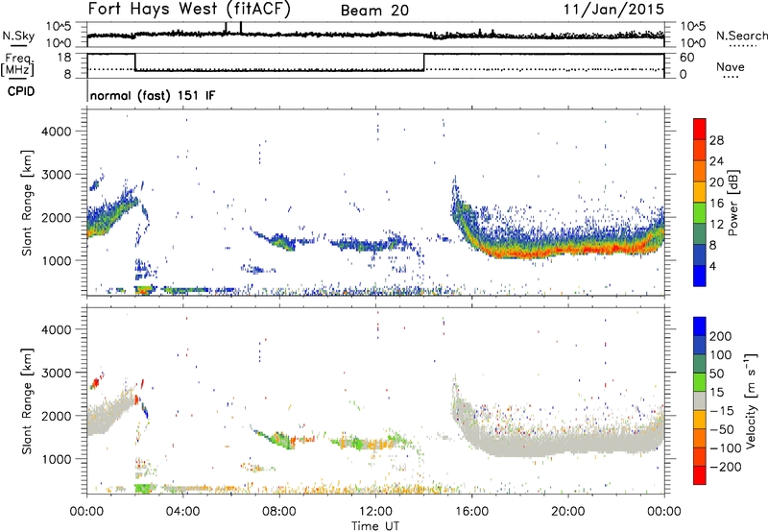Click the '4000' tick on power panel
This screenshot has height=532, width=768.
pos(56,132)
